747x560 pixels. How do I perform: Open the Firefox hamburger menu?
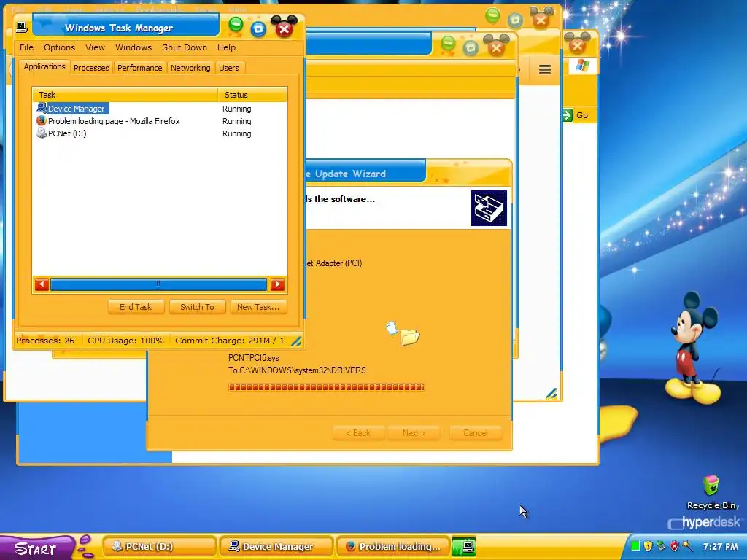545,69
